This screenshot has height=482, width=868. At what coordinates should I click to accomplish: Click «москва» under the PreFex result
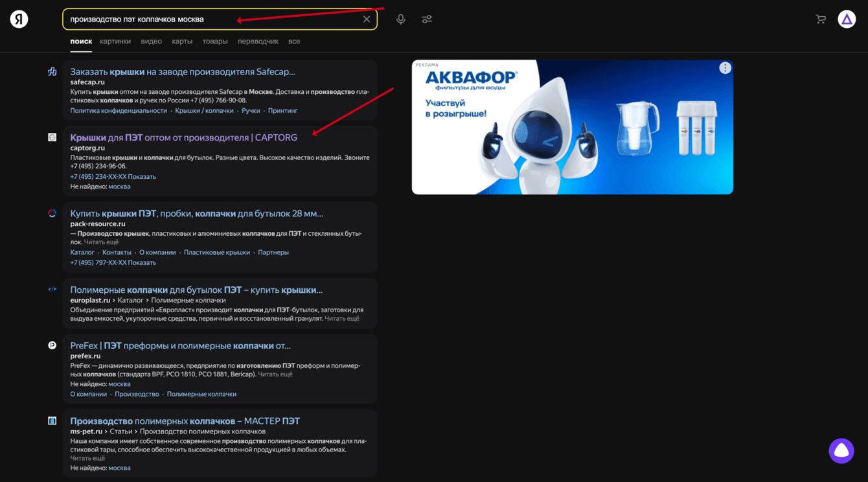(x=120, y=384)
